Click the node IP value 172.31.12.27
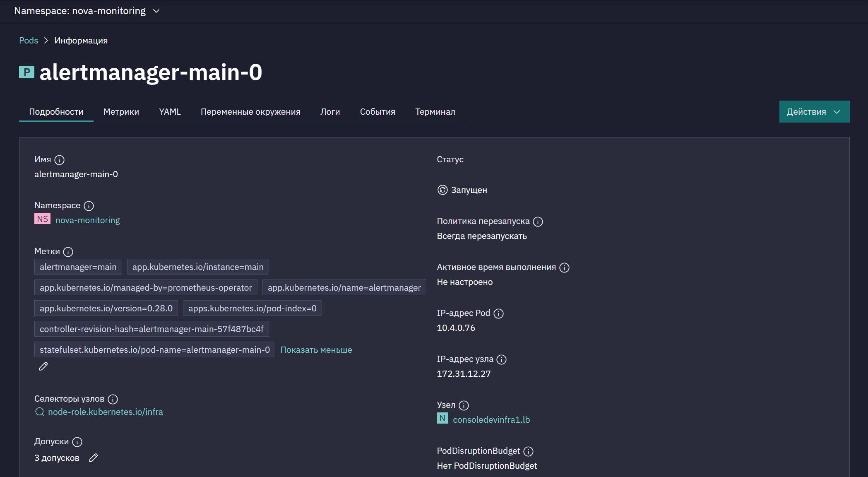868x477 pixels. 464,374
